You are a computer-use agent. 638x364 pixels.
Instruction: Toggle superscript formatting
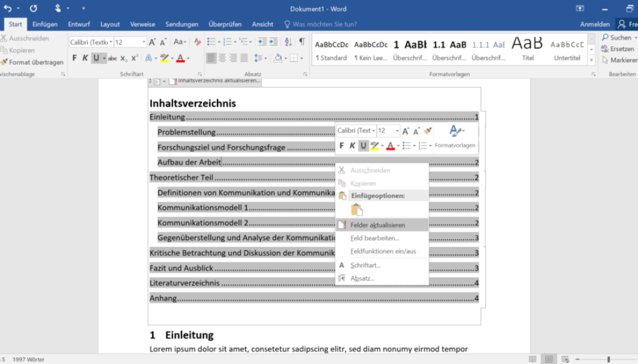click(135, 58)
